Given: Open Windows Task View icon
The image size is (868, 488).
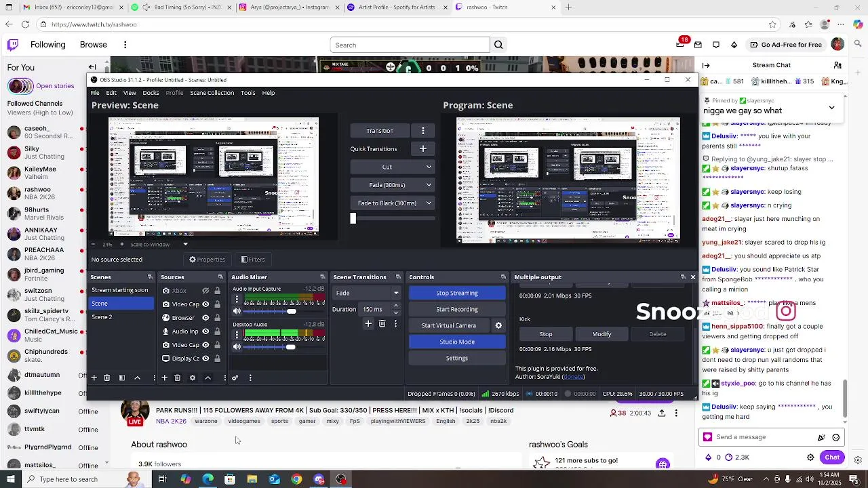Looking at the screenshot, I should pos(163,479).
